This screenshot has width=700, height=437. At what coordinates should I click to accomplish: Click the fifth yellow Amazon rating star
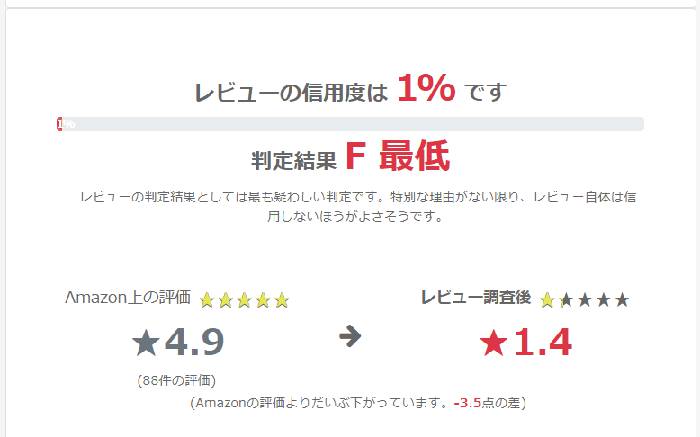281,300
